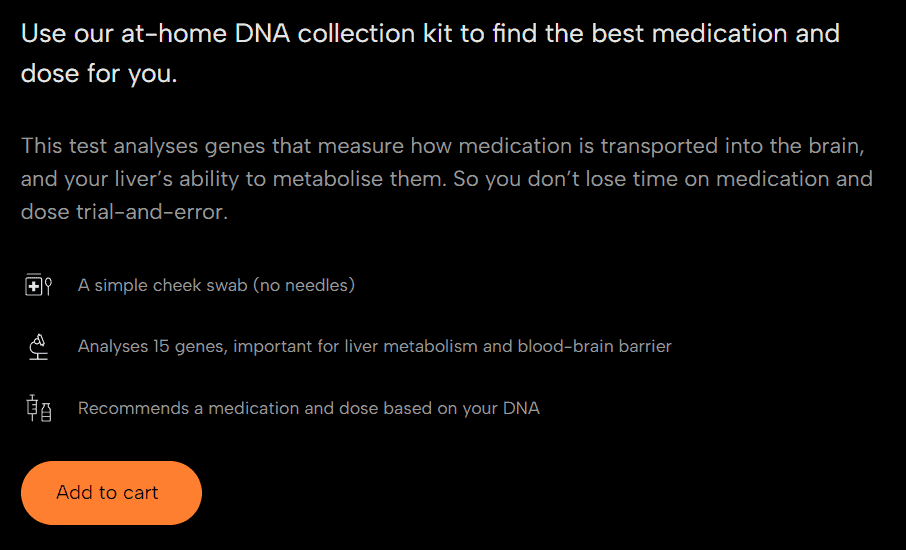Screen dimensions: 906x550
Task: Click the 'dose trial-and-error.' paragraph line
Action: point(124,212)
